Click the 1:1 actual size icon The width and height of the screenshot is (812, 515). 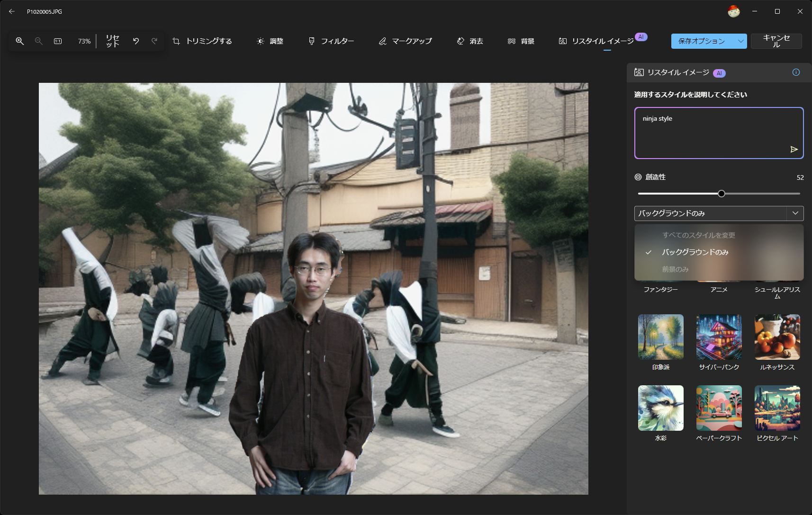click(x=58, y=41)
